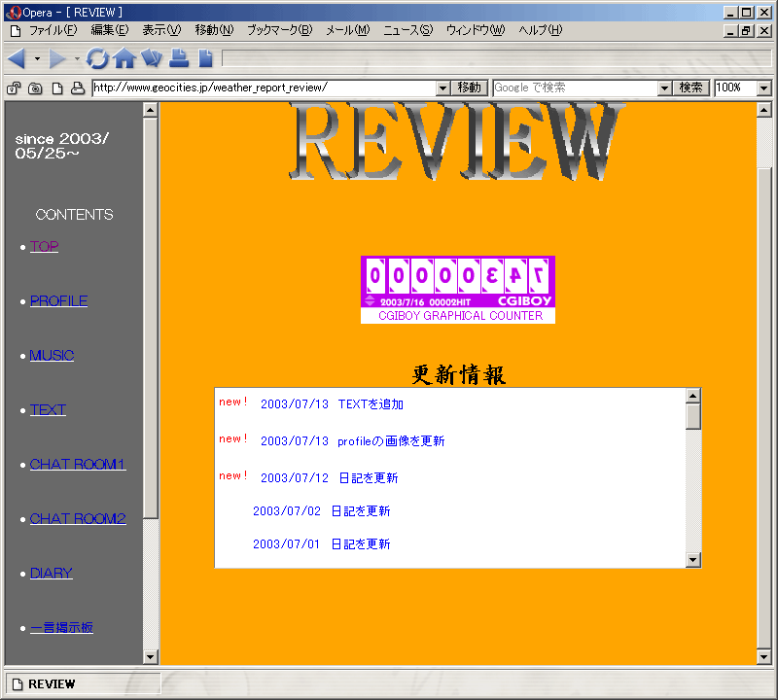This screenshot has width=778, height=700.
Task: Click the 更新情報 heading
Action: [458, 374]
